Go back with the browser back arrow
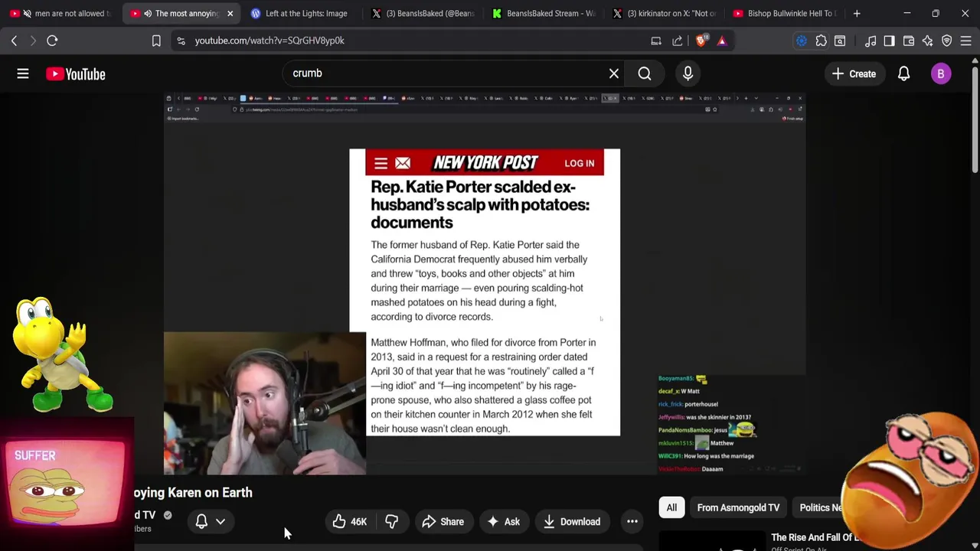The height and width of the screenshot is (551, 980). click(x=14, y=41)
